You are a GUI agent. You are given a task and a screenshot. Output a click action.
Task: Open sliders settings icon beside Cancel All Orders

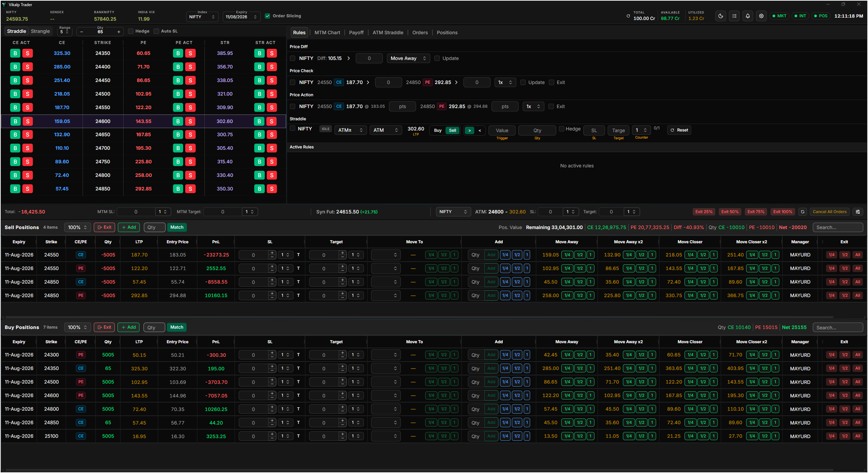pos(858,212)
